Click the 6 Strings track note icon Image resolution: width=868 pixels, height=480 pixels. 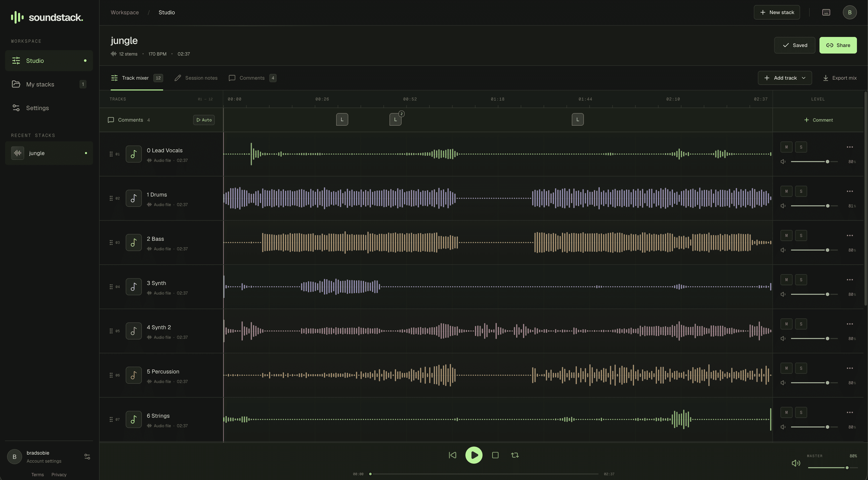coord(134,419)
